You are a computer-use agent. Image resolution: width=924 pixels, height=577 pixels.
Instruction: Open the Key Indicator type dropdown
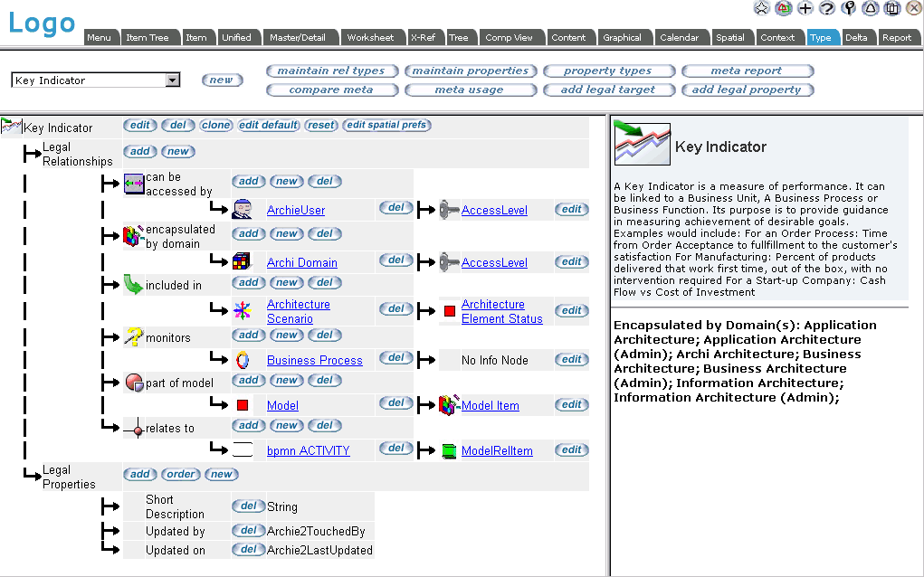pyautogui.click(x=173, y=80)
